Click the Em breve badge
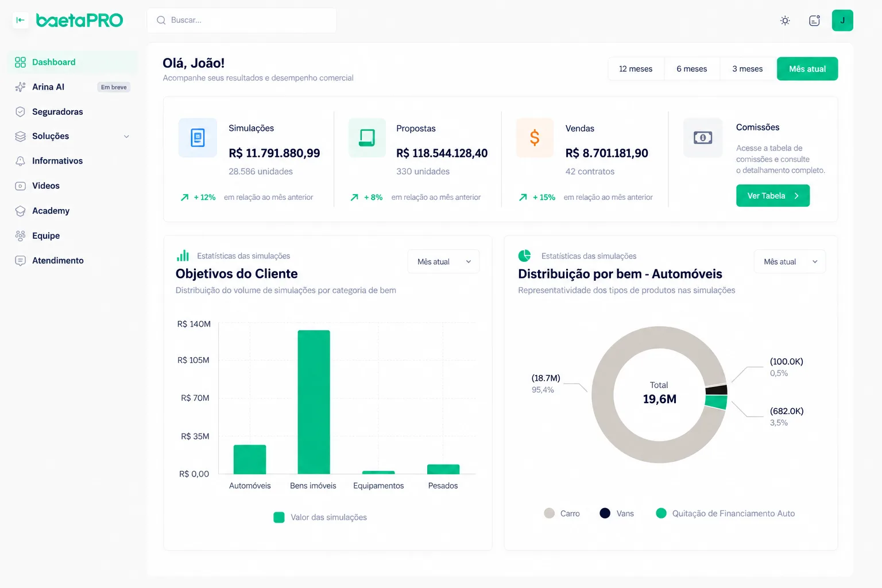The width and height of the screenshot is (882, 588). (114, 87)
